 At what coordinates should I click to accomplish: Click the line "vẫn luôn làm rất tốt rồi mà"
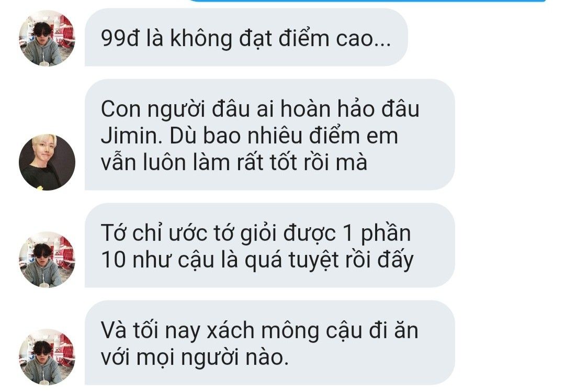pyautogui.click(x=234, y=162)
